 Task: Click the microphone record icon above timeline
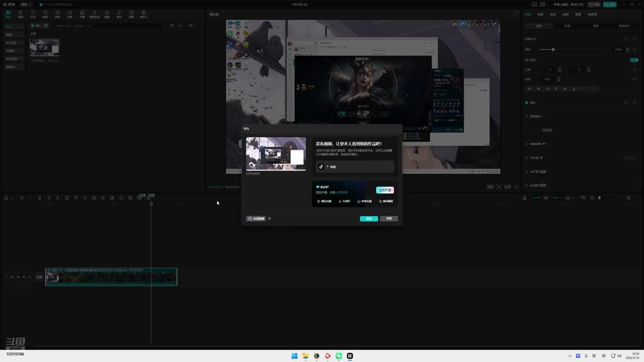(524, 198)
